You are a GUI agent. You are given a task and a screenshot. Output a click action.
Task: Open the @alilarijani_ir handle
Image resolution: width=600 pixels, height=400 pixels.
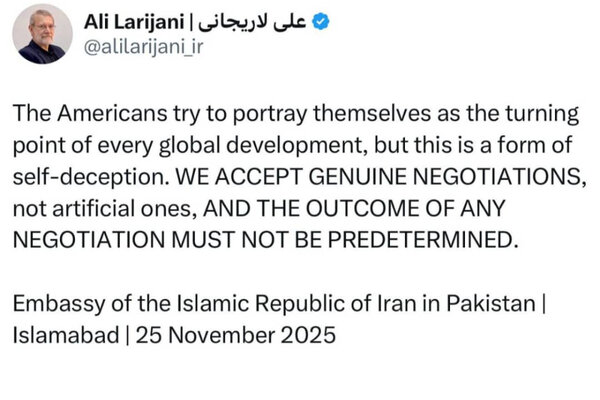tap(143, 47)
